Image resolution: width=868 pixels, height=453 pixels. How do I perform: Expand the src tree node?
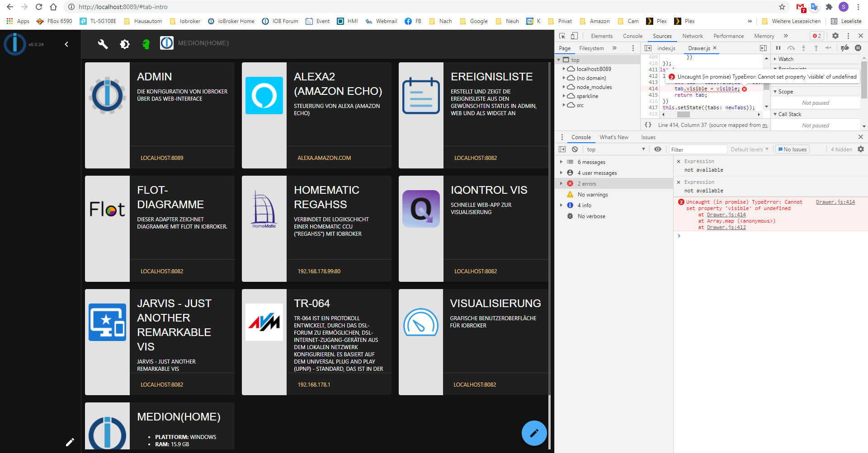coord(564,105)
